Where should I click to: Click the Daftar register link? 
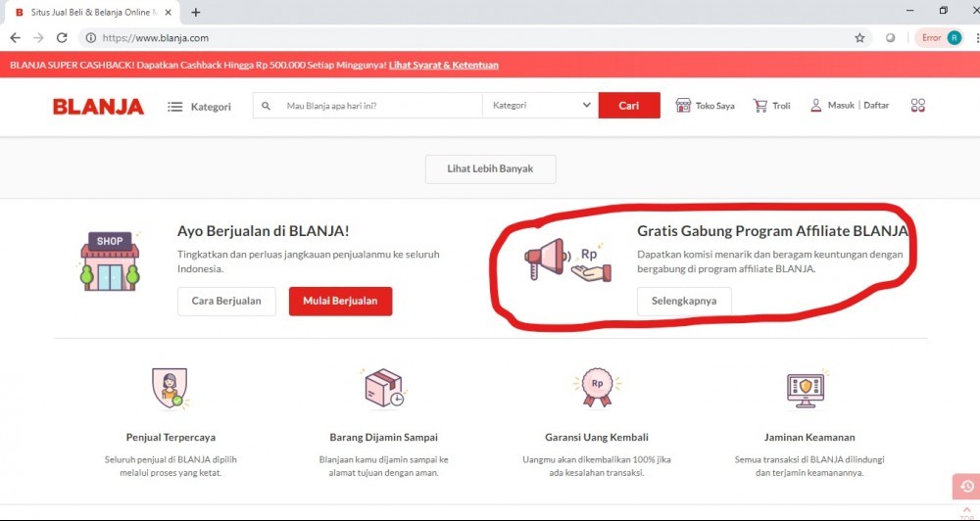pyautogui.click(x=876, y=105)
